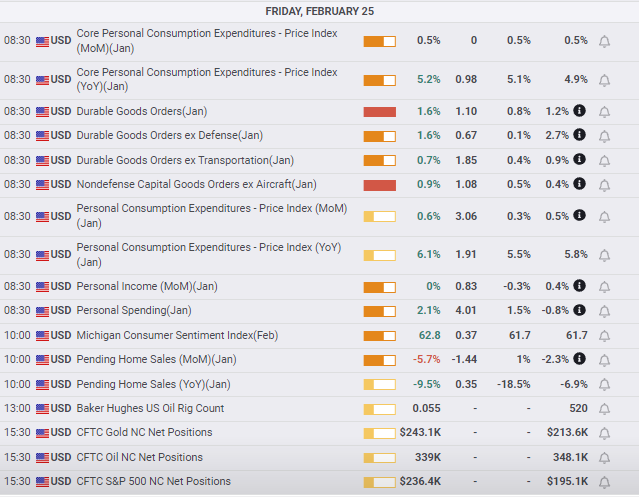This screenshot has width=639, height=497.
Task: Click info icon for Durable Goods ex Transportation
Action: [579, 159]
